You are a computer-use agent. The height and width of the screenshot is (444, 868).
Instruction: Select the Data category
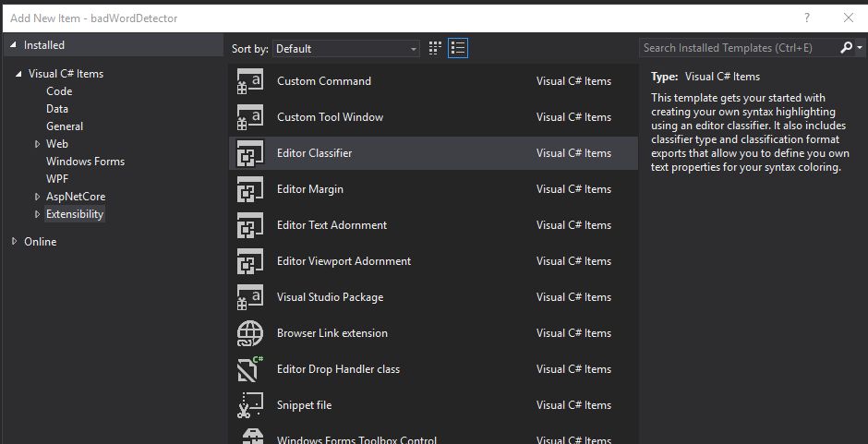tap(57, 109)
